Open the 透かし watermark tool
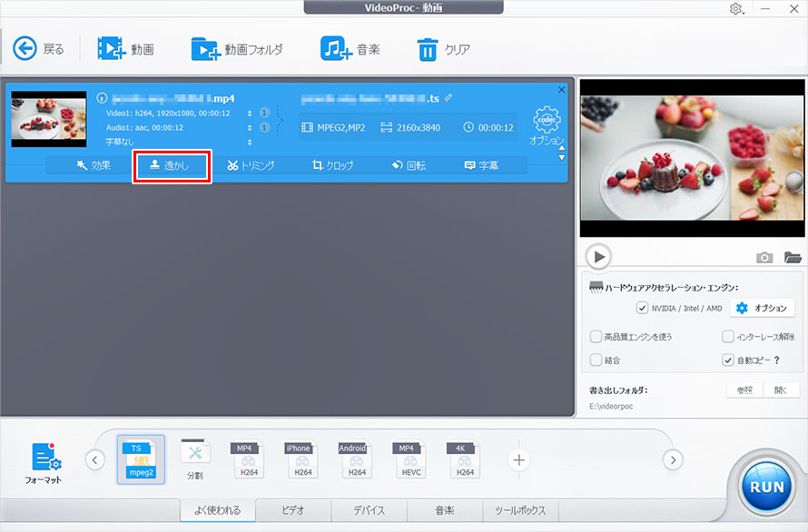This screenshot has width=808, height=532. click(x=172, y=165)
